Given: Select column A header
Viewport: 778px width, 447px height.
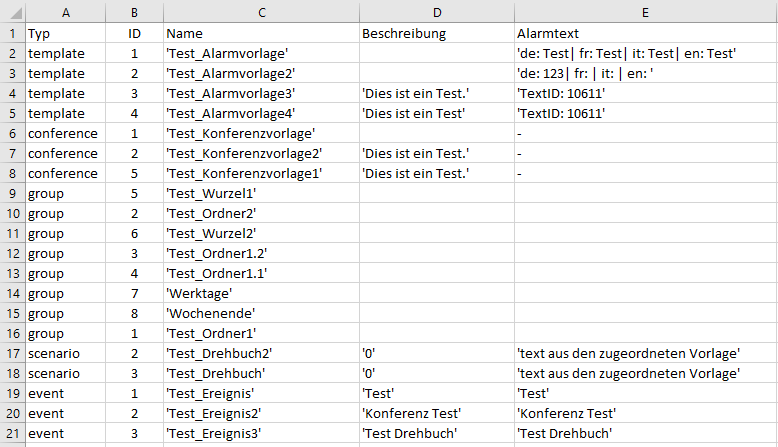Looking at the screenshot, I should pyautogui.click(x=65, y=12).
